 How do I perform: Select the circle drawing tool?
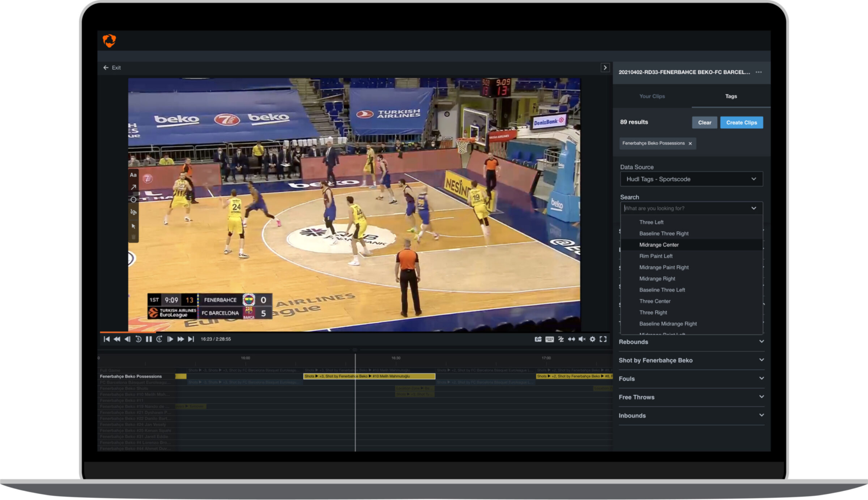pyautogui.click(x=133, y=200)
